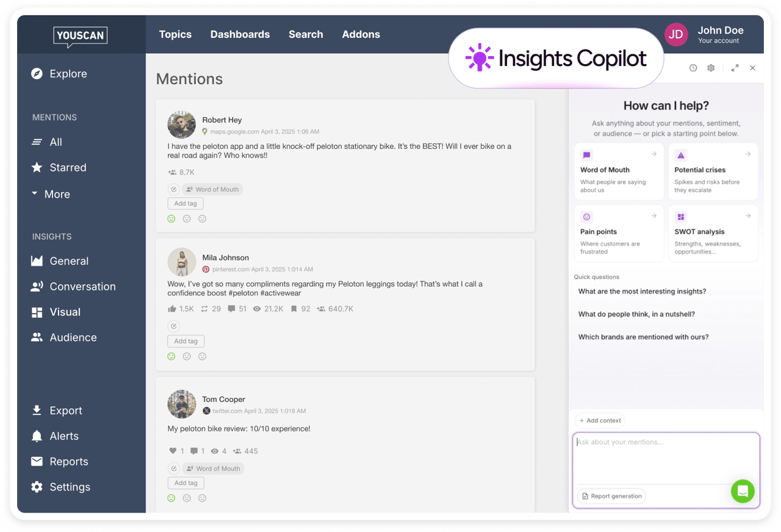Click Export in the sidebar

click(x=57, y=411)
